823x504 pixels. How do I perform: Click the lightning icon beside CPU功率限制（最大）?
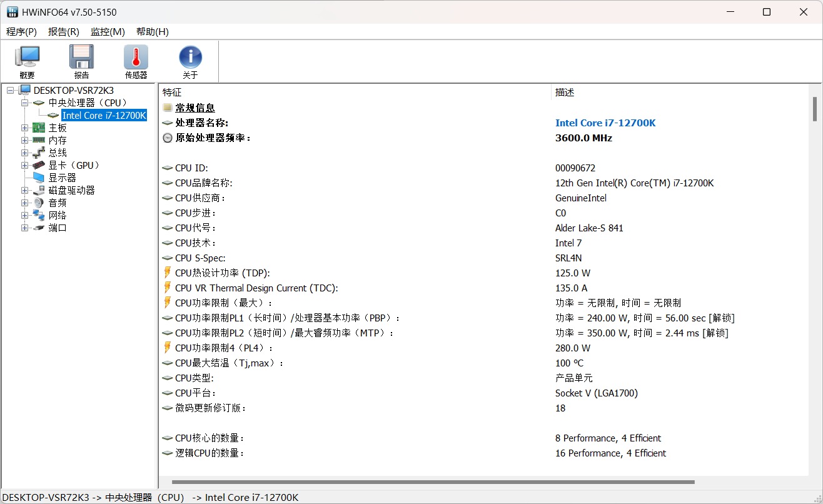point(167,303)
